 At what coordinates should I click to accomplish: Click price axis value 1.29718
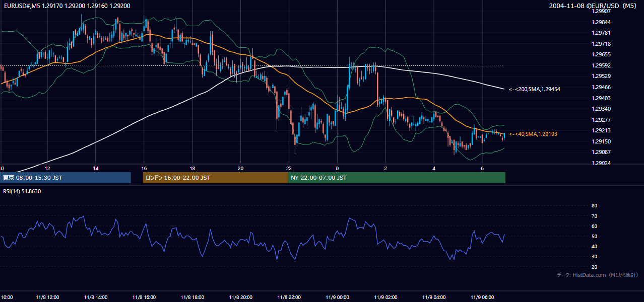pyautogui.click(x=601, y=44)
